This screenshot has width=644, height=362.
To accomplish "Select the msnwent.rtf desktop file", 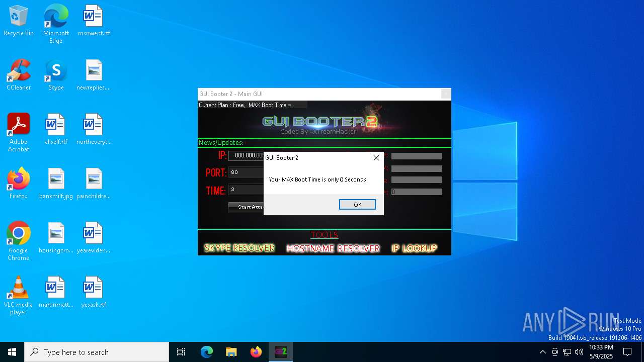I will click(x=94, y=21).
